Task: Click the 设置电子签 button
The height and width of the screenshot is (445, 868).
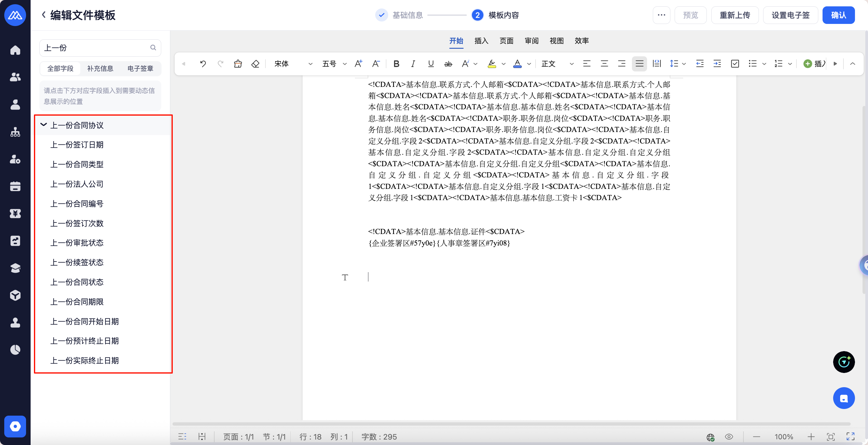Action: pyautogui.click(x=790, y=15)
